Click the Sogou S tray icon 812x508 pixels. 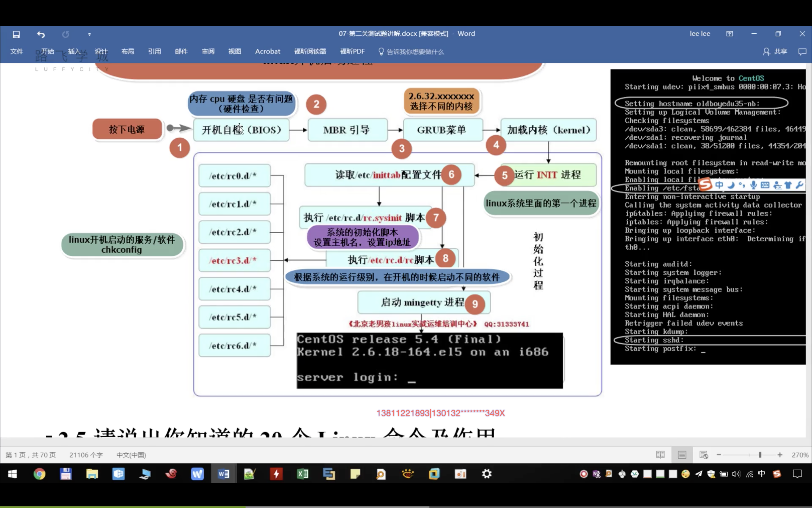(777, 474)
